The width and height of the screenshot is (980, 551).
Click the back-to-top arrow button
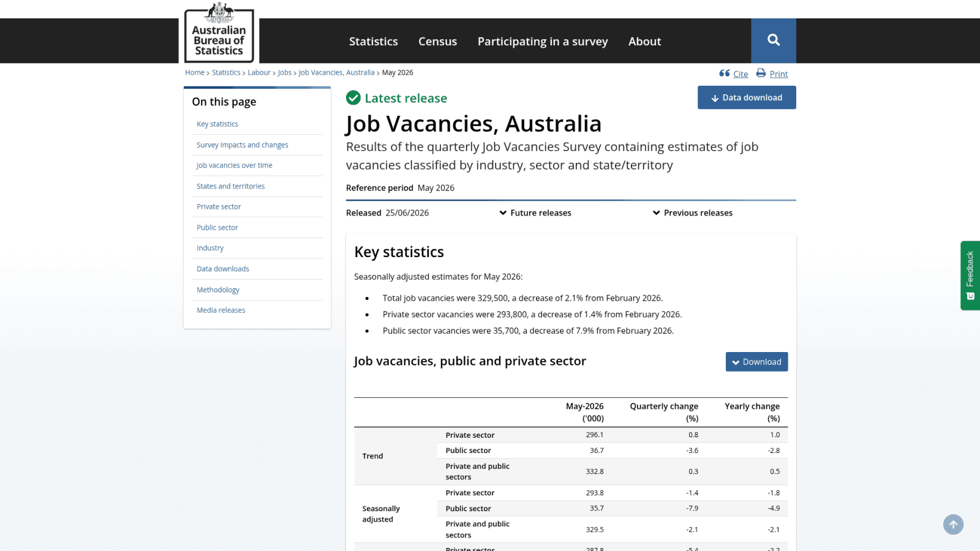tap(953, 525)
